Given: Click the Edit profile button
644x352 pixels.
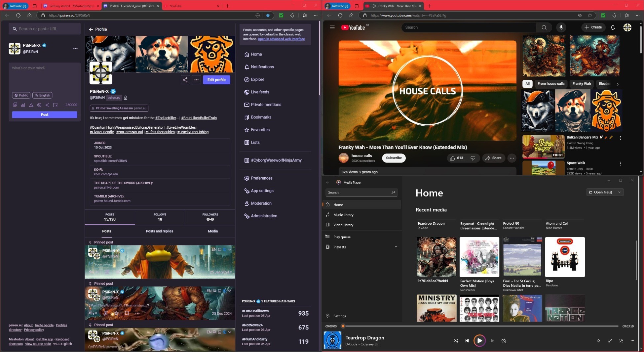Looking at the screenshot, I should [x=216, y=80].
